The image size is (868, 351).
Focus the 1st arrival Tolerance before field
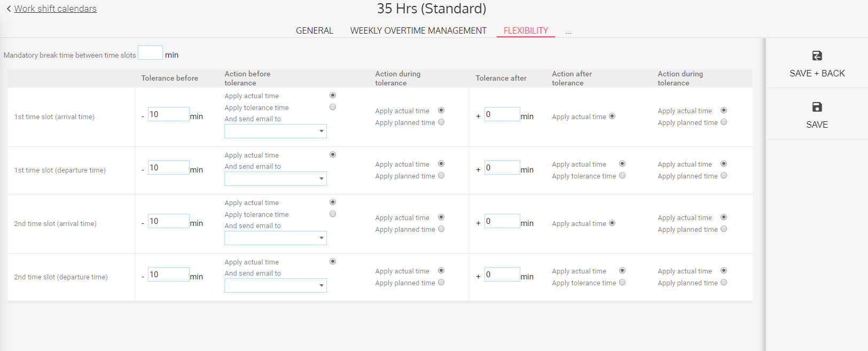[x=168, y=114]
